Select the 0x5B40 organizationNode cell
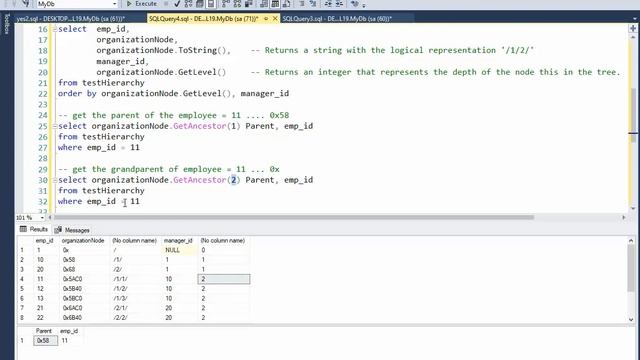Screen dimensions: 640x360 point(84,289)
